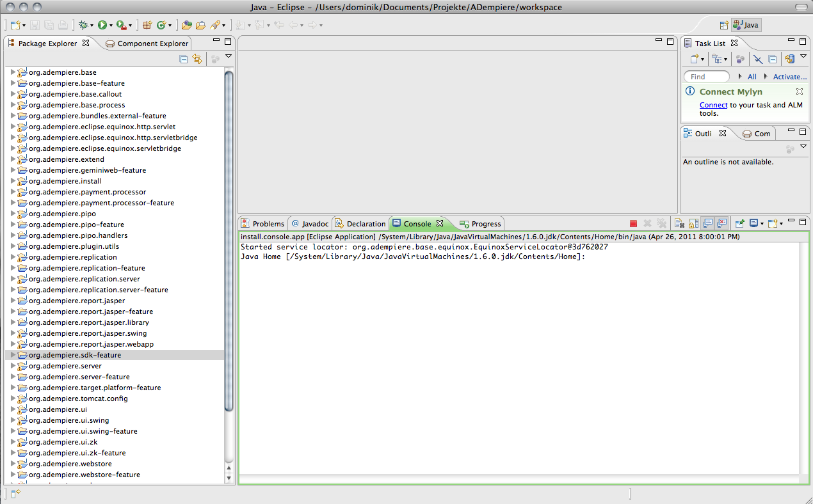This screenshot has width=813, height=504.
Task: Toggle Show Console When Standard Out Changes
Action: click(x=708, y=223)
